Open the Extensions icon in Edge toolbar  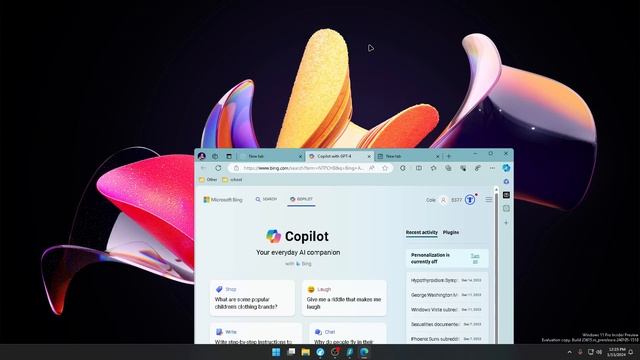tap(403, 168)
